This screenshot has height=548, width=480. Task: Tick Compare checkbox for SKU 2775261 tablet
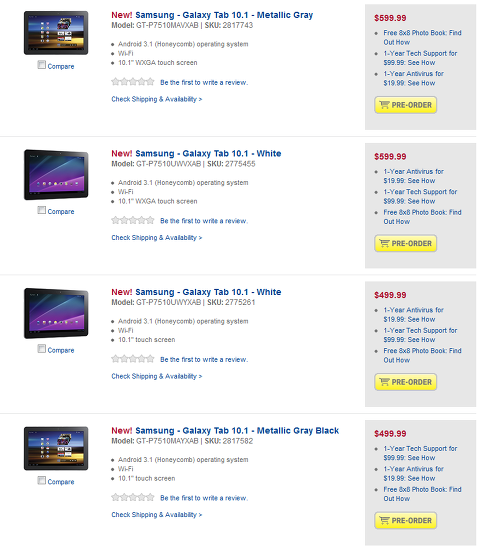click(x=42, y=349)
